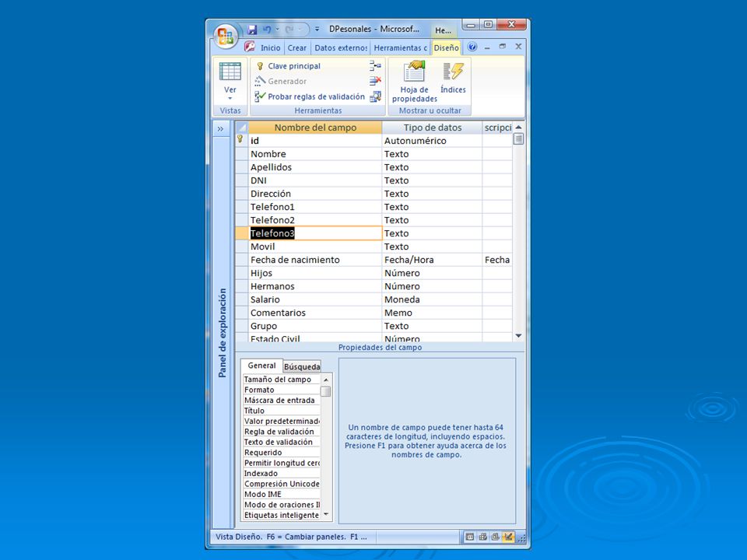Open the Herramientas ribbon tab
The image size is (747, 560).
(400, 47)
